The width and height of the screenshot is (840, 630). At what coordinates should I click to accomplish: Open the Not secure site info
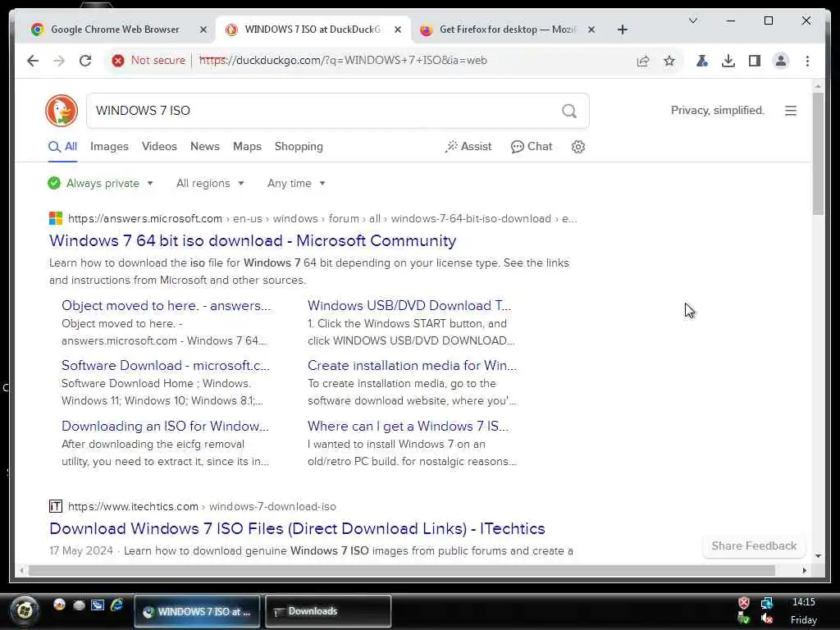pos(148,61)
